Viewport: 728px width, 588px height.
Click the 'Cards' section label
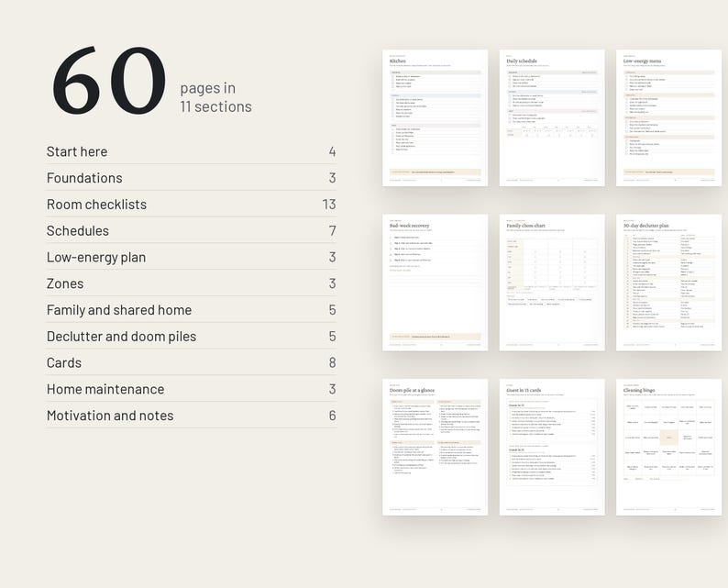[x=64, y=362]
